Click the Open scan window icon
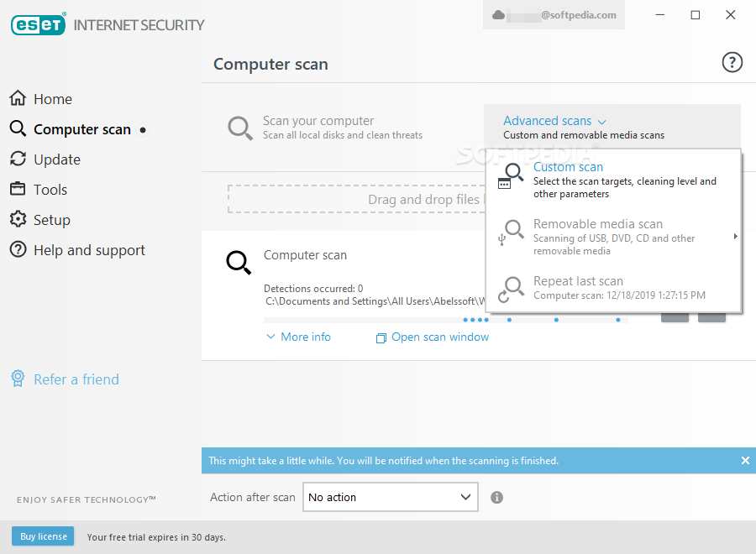 pyautogui.click(x=381, y=338)
